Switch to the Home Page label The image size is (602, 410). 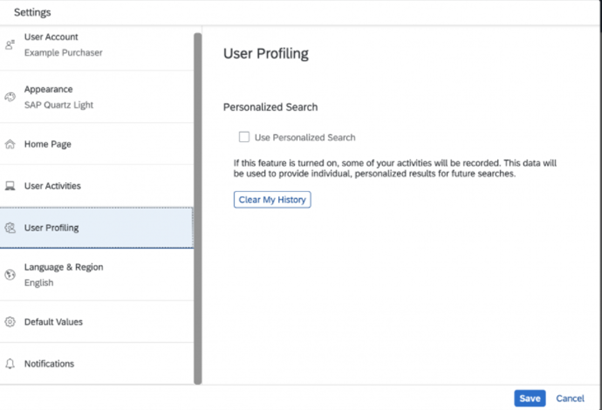(x=47, y=144)
